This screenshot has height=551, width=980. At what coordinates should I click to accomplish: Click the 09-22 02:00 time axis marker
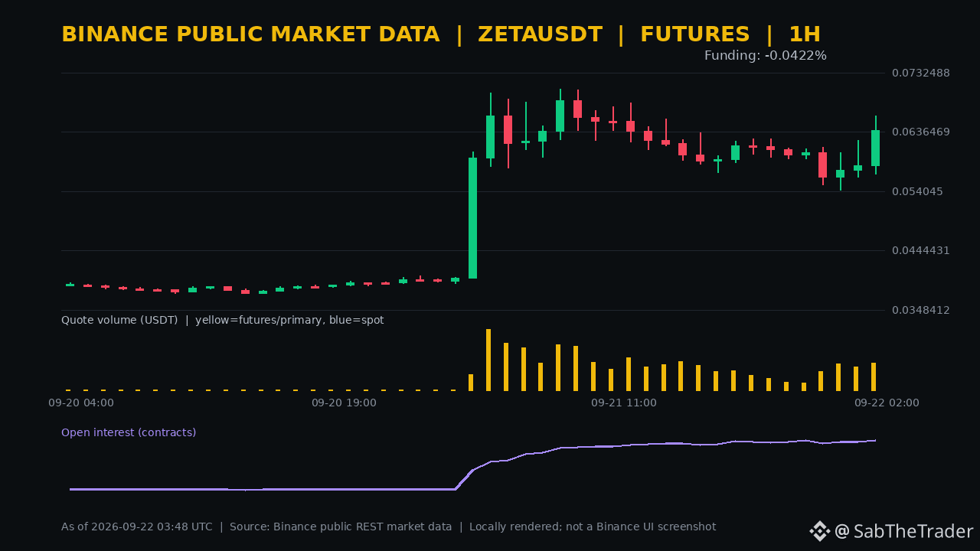pyautogui.click(x=887, y=403)
